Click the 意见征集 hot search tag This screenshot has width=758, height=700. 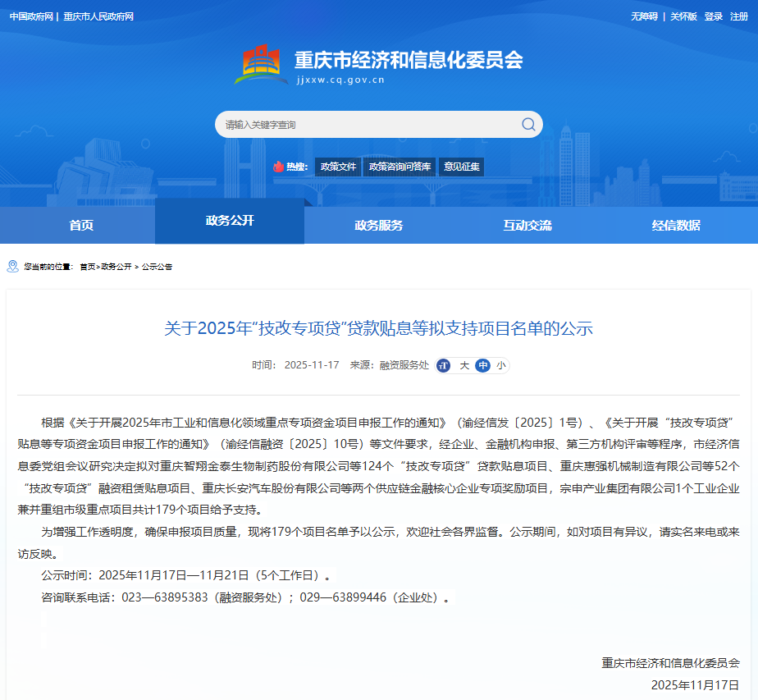(x=461, y=167)
